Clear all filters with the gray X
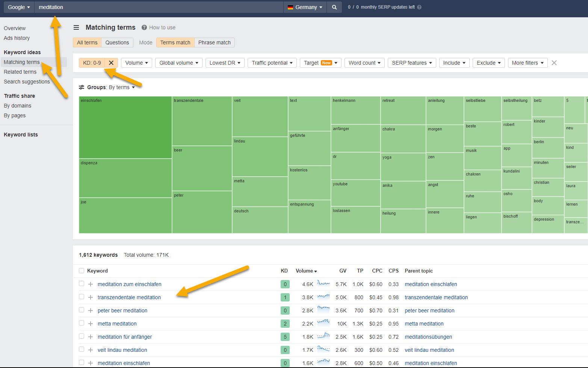Screen dimensions: 588x368 pyautogui.click(x=554, y=63)
